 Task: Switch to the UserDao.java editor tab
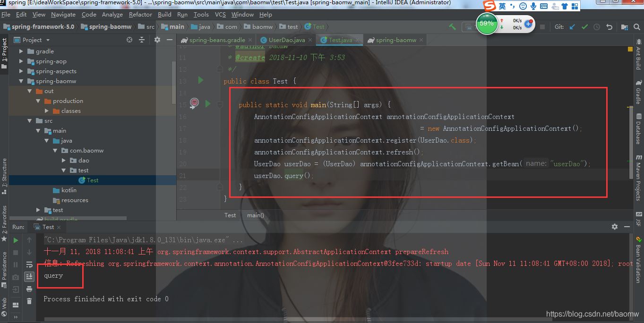[286, 40]
